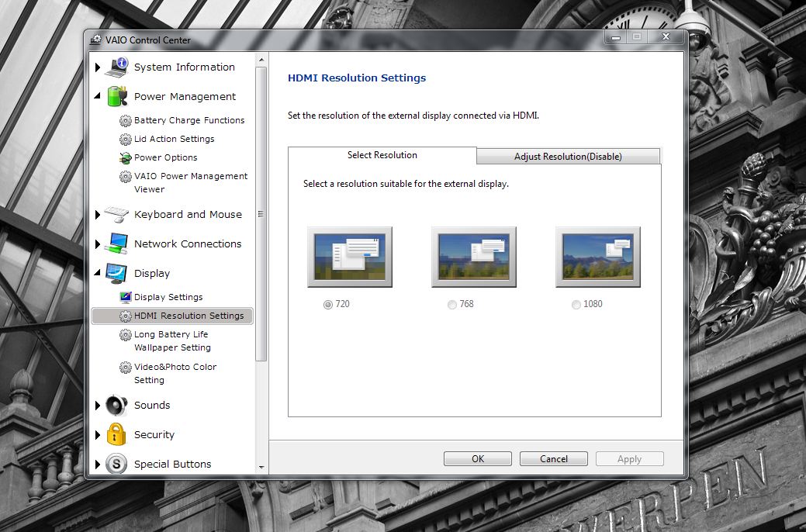Open Power Options in the sidebar

pyautogui.click(x=165, y=157)
